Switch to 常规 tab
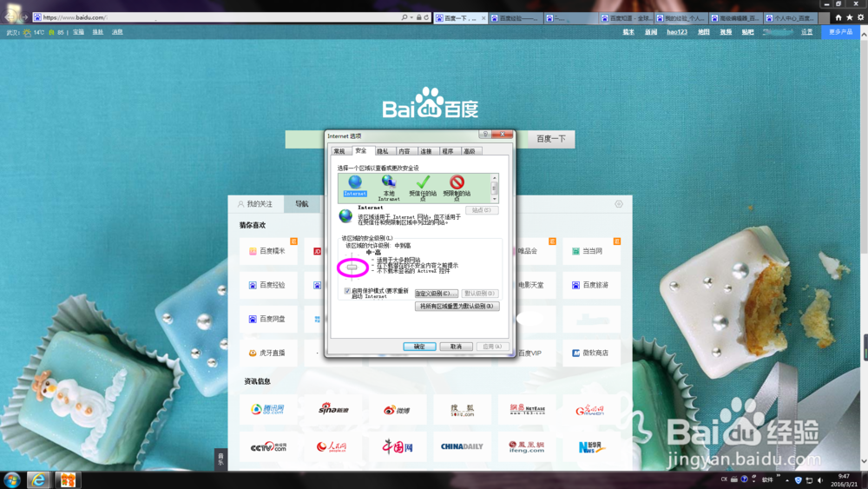 tap(339, 151)
